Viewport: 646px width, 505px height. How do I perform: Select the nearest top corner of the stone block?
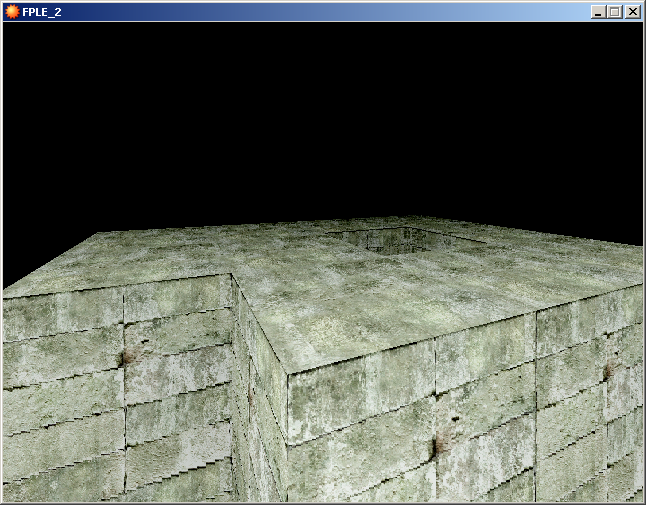tap(287, 377)
